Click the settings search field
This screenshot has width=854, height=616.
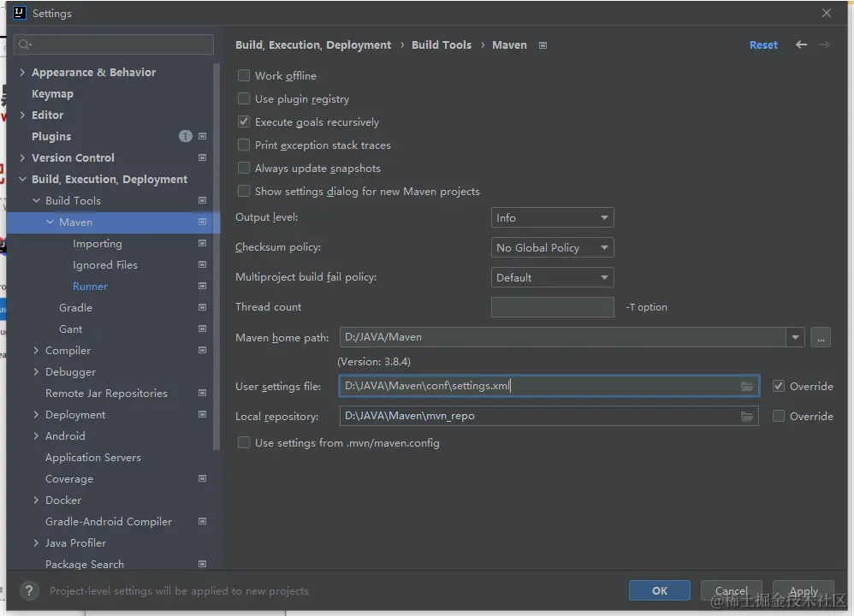tap(114, 44)
